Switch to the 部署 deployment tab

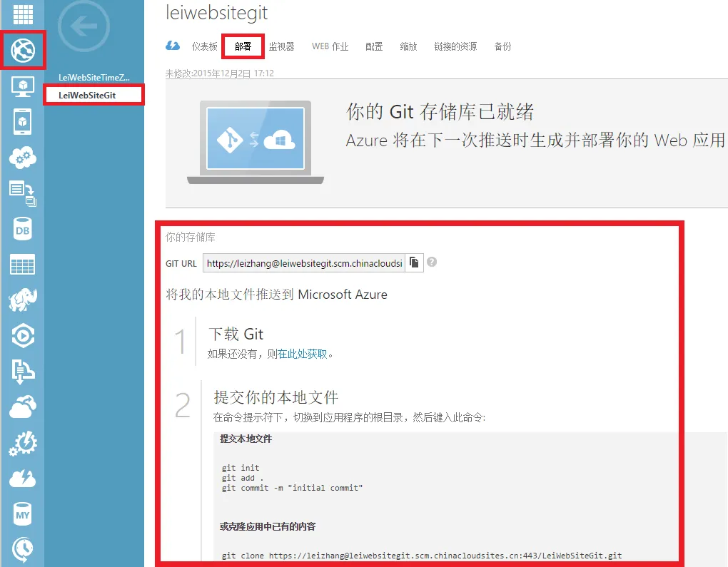point(243,46)
